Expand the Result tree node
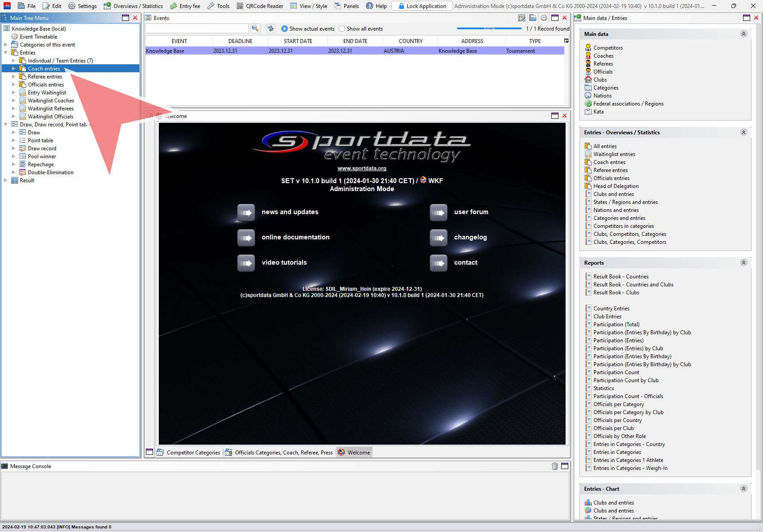 pyautogui.click(x=6, y=180)
